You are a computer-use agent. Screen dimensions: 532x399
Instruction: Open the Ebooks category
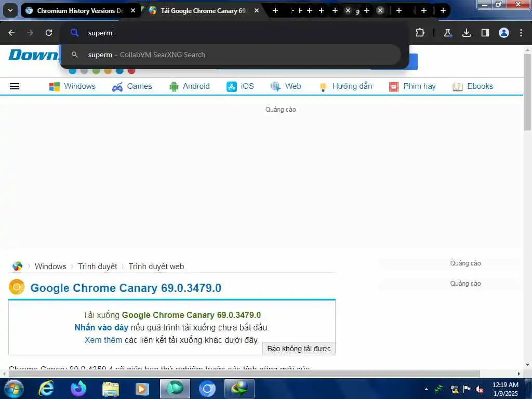pos(473,86)
